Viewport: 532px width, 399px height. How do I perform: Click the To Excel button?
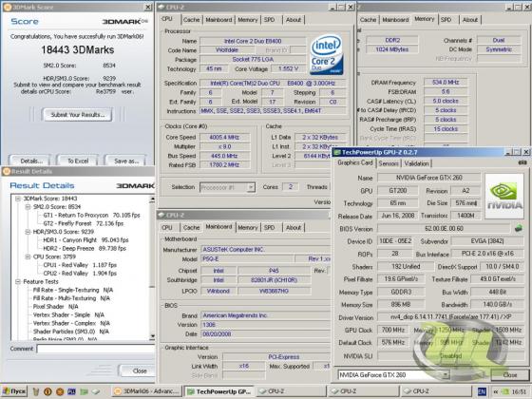(x=78, y=161)
